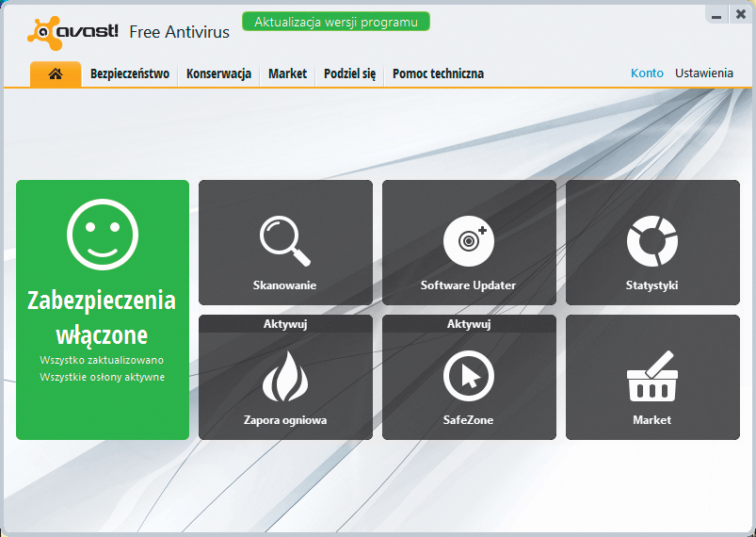Click the avast! logo
756x537 pixels.
(73, 31)
